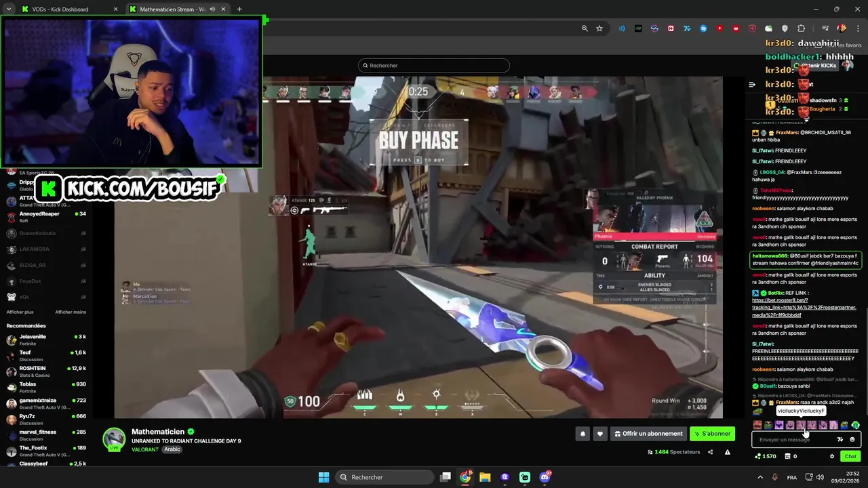Viewport: 868px width, 488px height.
Task: Open recommended channel Ryu7z
Action: coord(46,419)
